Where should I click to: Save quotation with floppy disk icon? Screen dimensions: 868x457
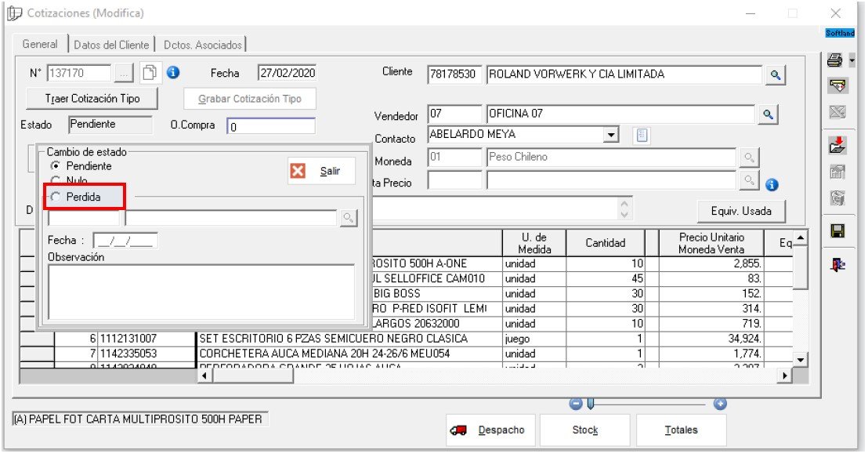point(837,231)
